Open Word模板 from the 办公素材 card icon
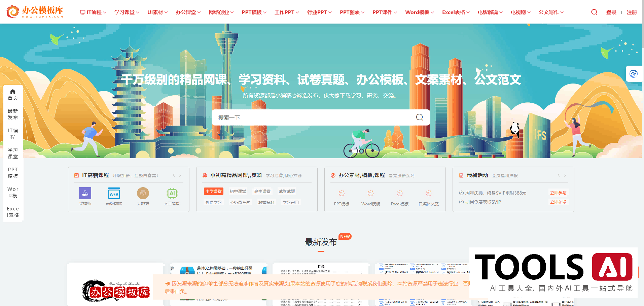This screenshot has height=306, width=644. (370, 193)
